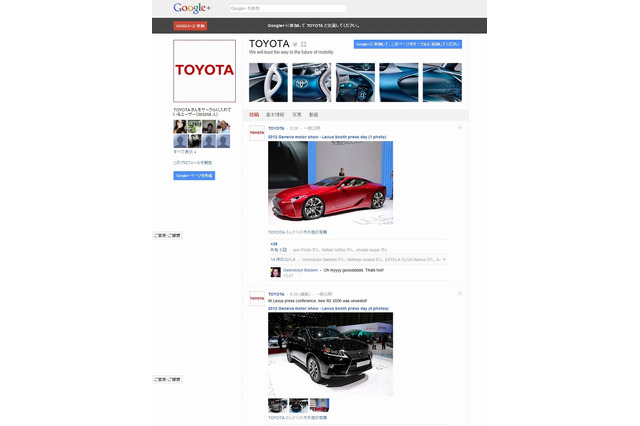This screenshot has height=426, width=640.
Task: Click third avatar in bottom members row
Action: [x=209, y=141]
